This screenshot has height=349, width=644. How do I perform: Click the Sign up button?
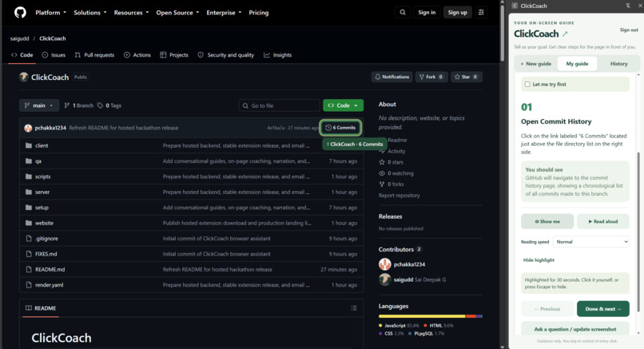pos(457,12)
